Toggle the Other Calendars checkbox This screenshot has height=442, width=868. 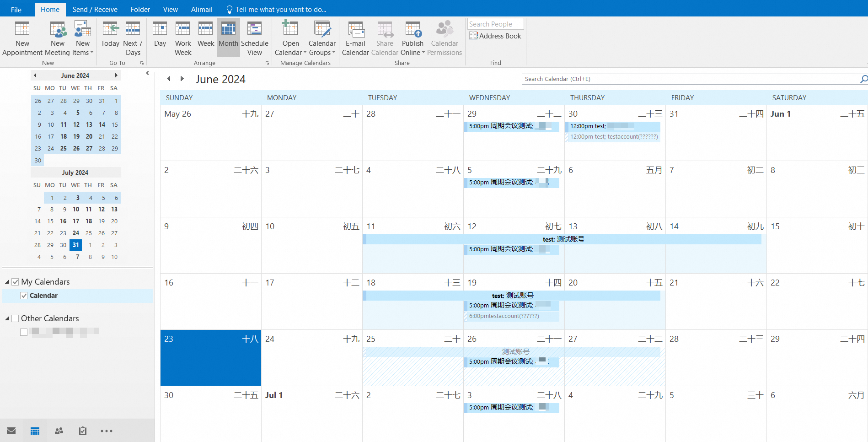tap(15, 318)
